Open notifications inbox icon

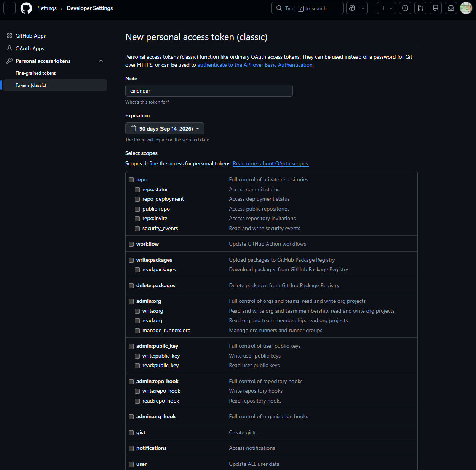click(x=451, y=8)
